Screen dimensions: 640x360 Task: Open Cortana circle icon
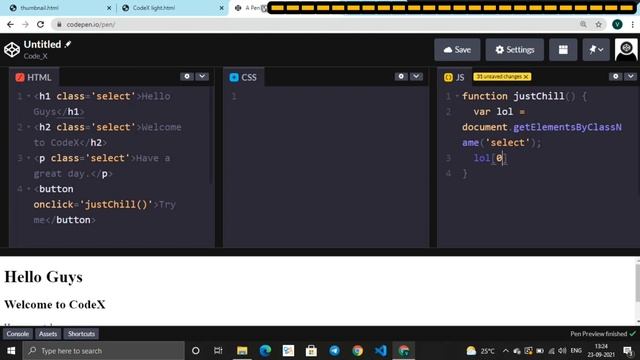click(x=196, y=351)
